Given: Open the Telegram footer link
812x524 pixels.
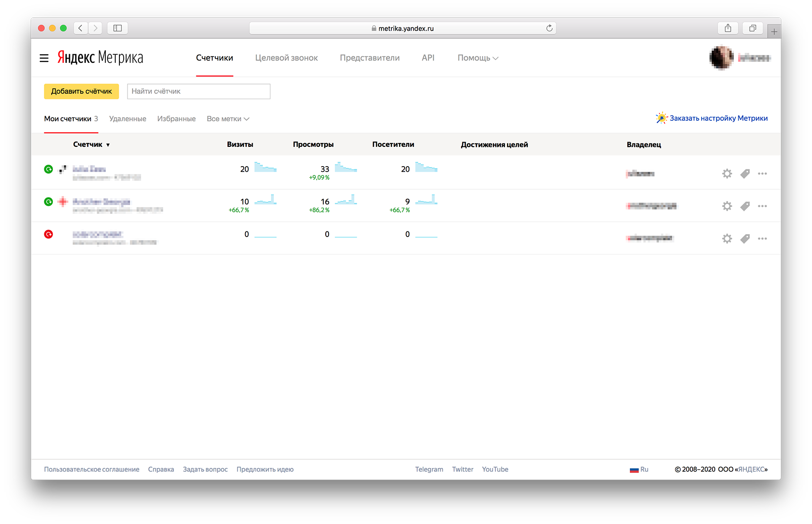Looking at the screenshot, I should point(429,469).
